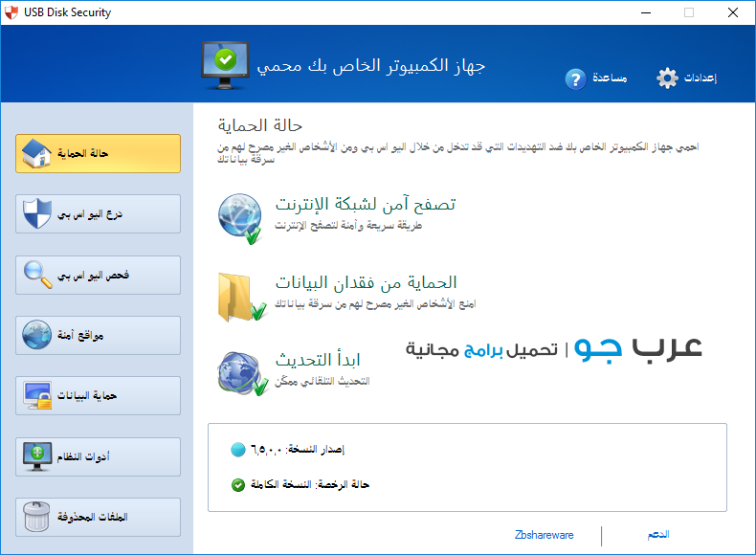Click the header text جهاز الكمبيوتر الخاص بك محمي
Screen dimensions: 756x555
click(370, 66)
